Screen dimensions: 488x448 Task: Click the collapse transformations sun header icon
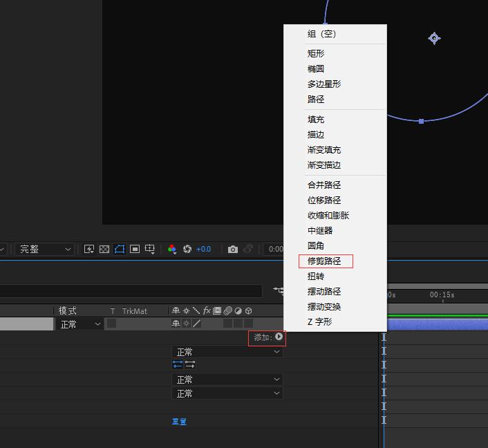186,310
